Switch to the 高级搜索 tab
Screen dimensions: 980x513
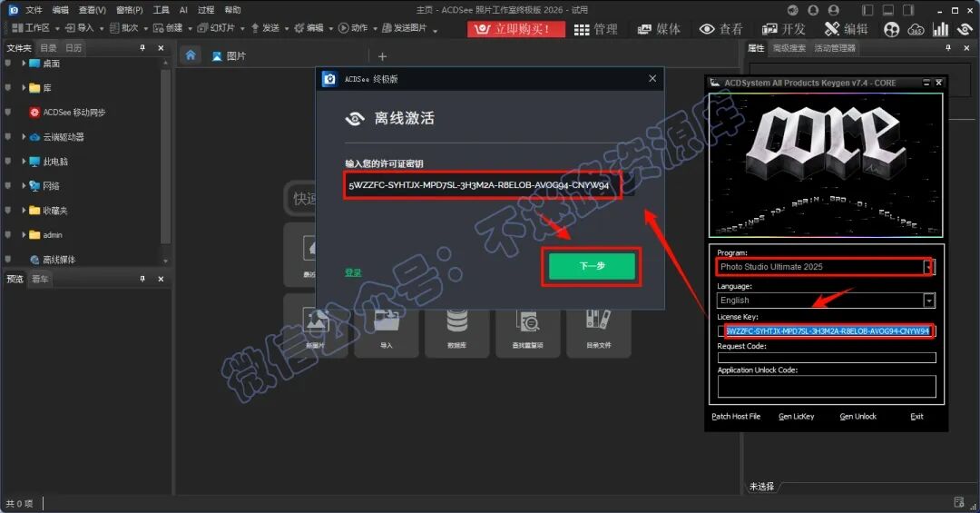[789, 48]
